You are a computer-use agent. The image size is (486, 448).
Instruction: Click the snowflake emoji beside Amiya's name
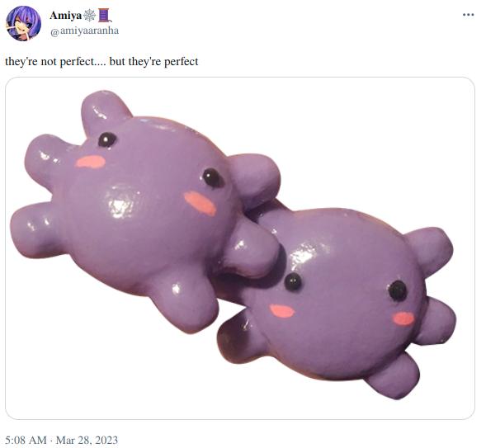tap(90, 15)
